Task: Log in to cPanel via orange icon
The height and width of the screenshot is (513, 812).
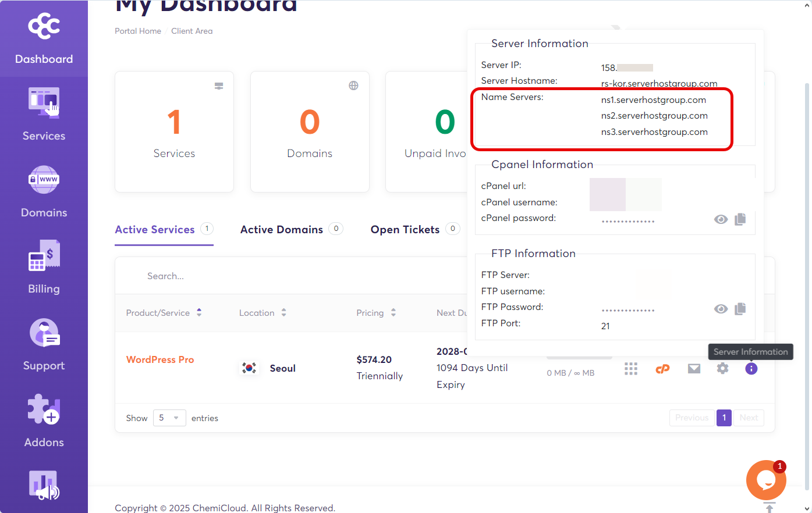Action: click(x=662, y=369)
